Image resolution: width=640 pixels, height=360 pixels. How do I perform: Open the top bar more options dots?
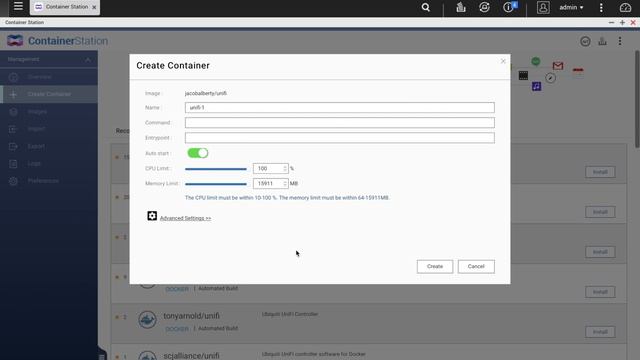pos(601,7)
